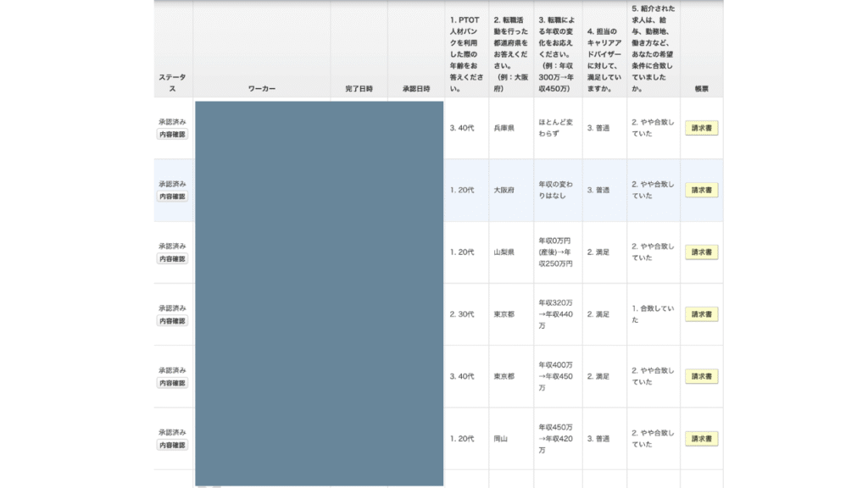Image resolution: width=868 pixels, height=488 pixels.
Task: Click 承認済み status in the 岡山 row
Action: tap(172, 432)
